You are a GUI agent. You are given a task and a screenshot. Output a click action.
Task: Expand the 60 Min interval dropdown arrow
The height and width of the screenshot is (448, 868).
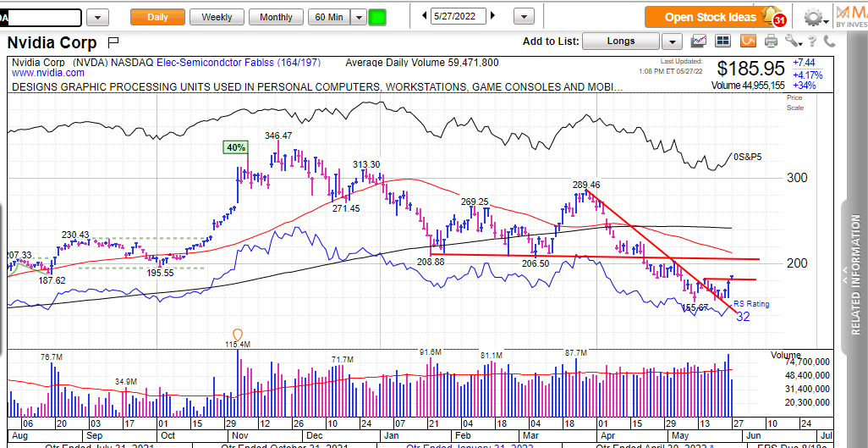tap(359, 17)
